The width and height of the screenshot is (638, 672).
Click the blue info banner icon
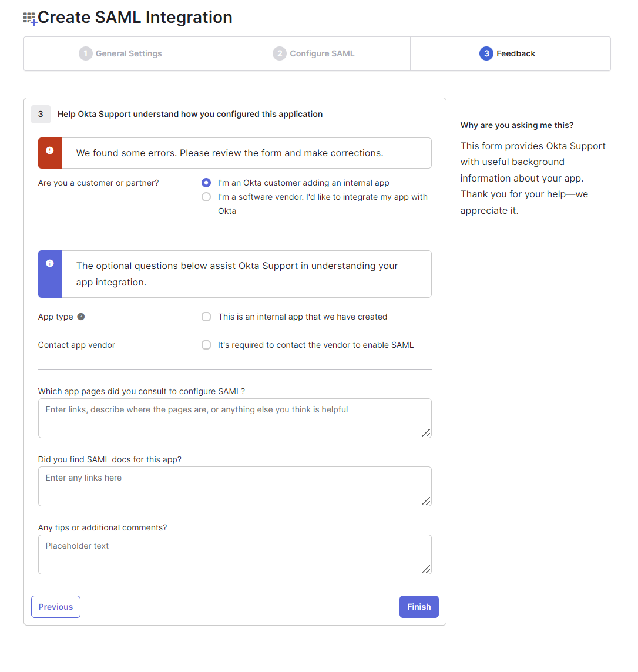[50, 263]
